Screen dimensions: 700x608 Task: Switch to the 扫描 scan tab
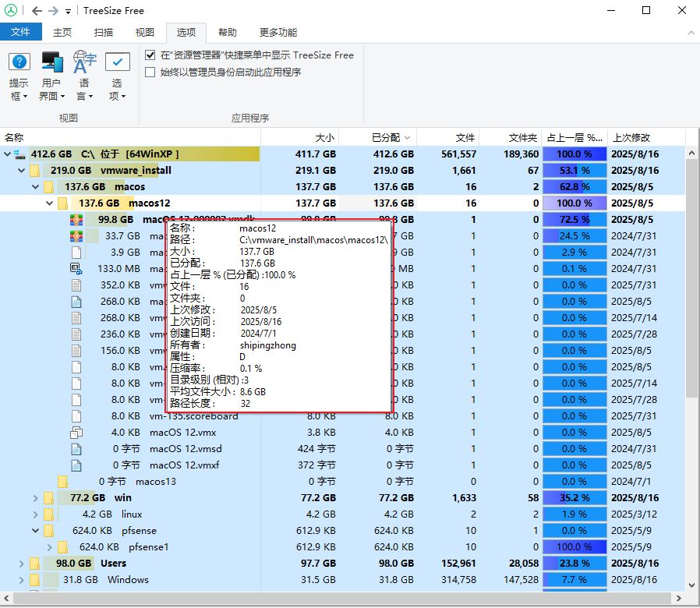click(x=104, y=32)
